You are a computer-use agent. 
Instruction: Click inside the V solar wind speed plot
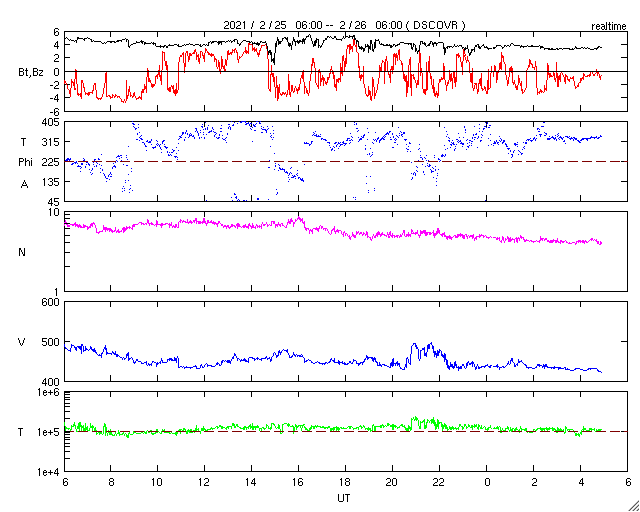346,342
